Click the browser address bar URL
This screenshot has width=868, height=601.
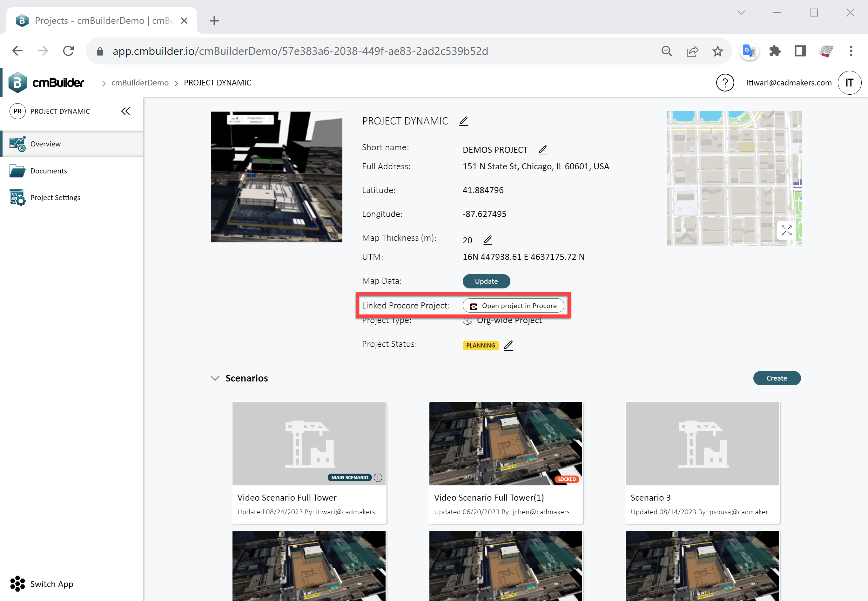coord(300,51)
